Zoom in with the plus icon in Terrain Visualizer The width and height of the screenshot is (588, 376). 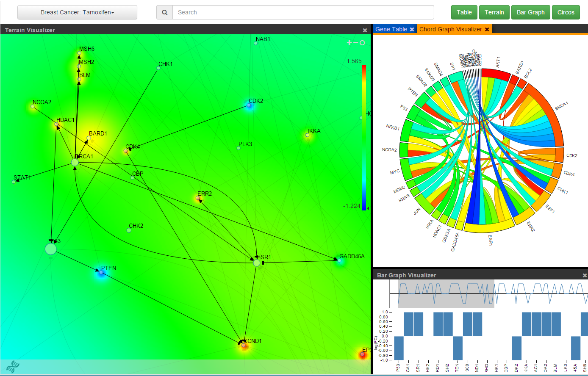[x=349, y=43]
